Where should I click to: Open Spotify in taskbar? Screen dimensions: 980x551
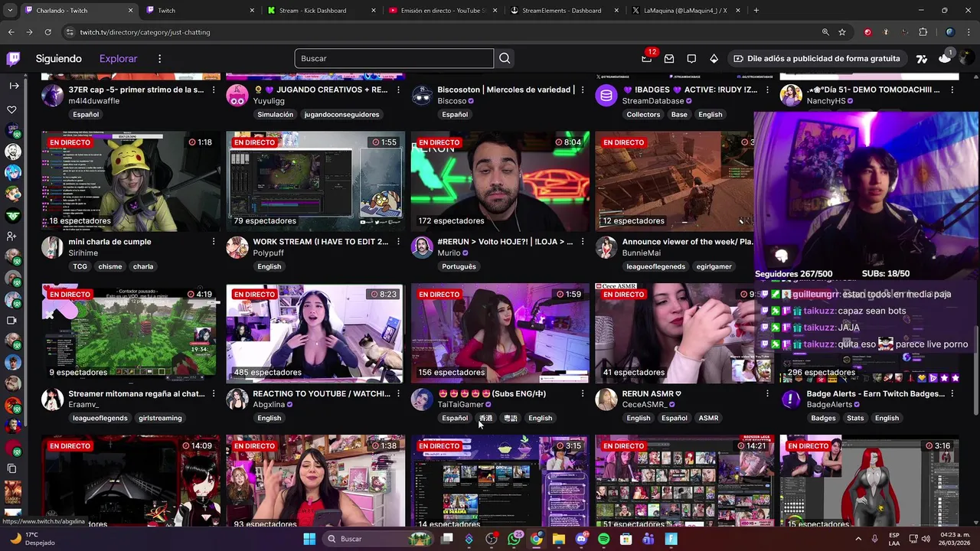[x=603, y=539]
